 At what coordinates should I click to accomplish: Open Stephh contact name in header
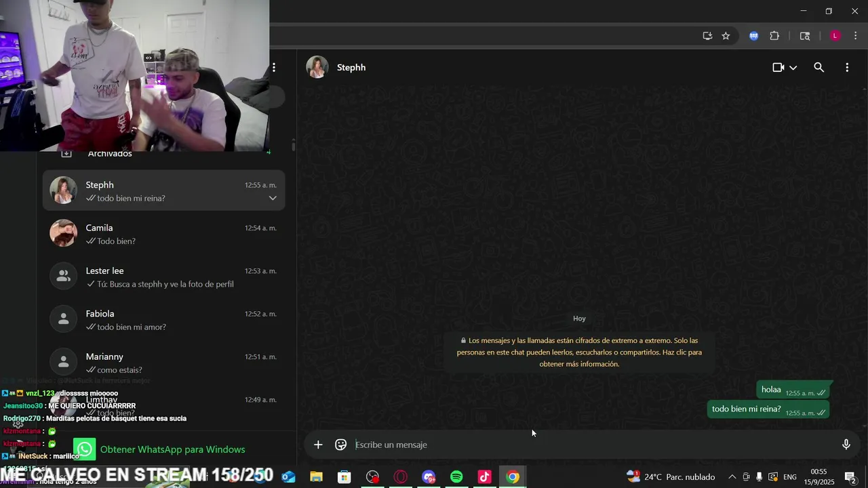click(351, 68)
